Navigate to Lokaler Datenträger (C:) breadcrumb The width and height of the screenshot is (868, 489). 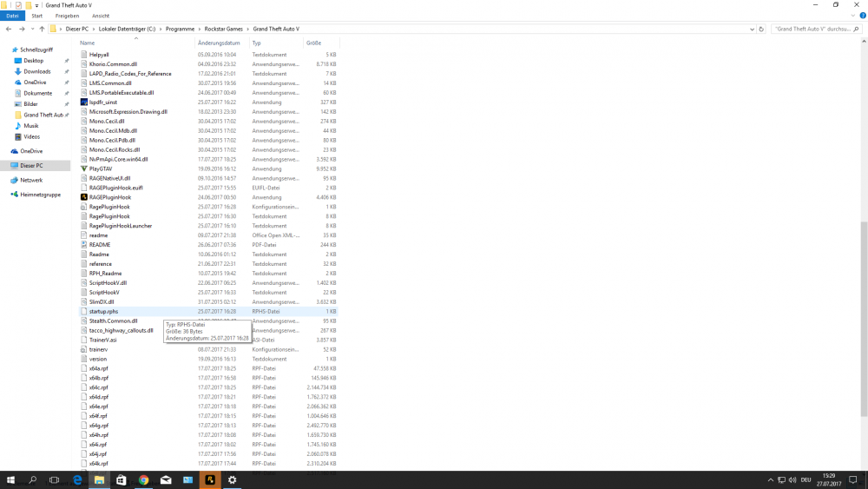point(127,29)
